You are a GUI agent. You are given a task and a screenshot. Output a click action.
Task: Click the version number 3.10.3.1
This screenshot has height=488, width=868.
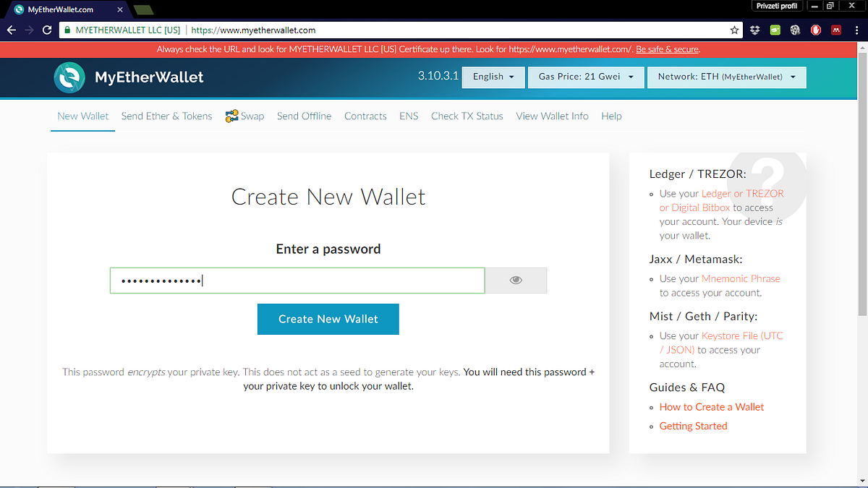[438, 76]
